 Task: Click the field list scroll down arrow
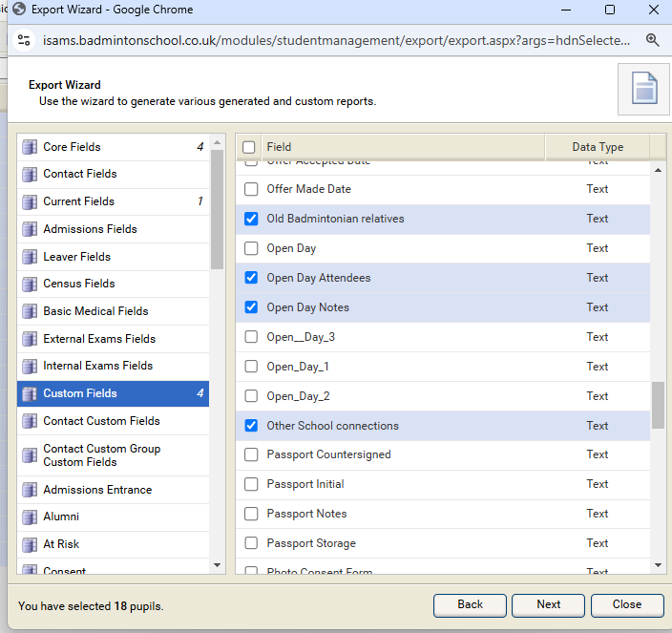(x=659, y=565)
